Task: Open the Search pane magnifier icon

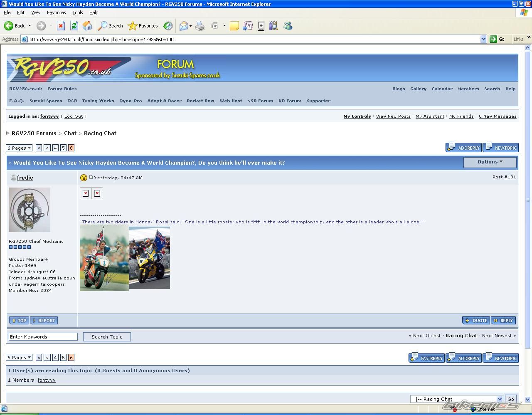Action: point(102,26)
